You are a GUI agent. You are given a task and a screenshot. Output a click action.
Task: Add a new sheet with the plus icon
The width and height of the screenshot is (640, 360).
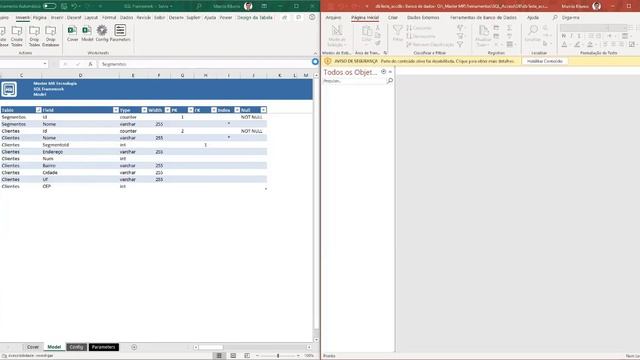(134, 347)
